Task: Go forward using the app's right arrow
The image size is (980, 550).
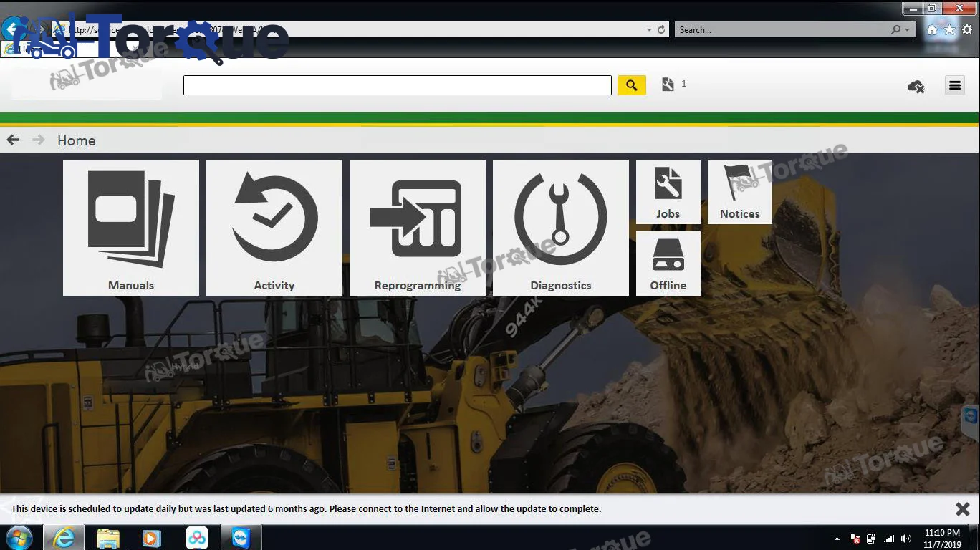Action: click(x=39, y=140)
